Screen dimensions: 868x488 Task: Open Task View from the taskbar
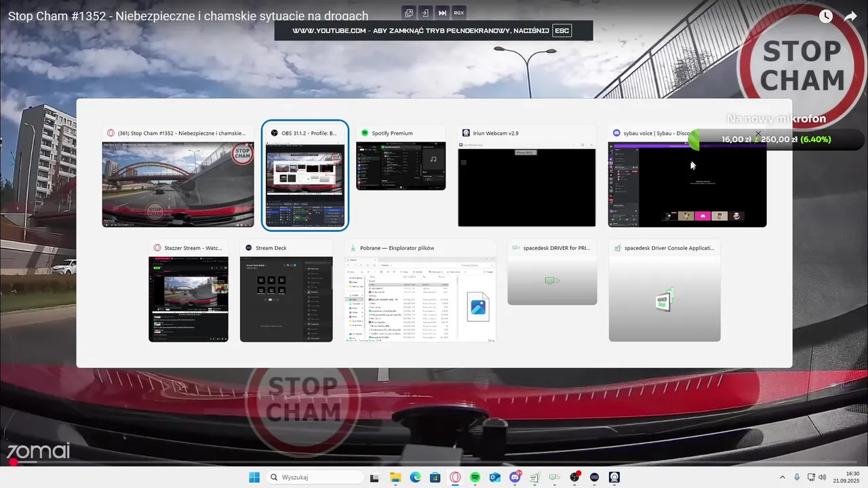tap(374, 477)
